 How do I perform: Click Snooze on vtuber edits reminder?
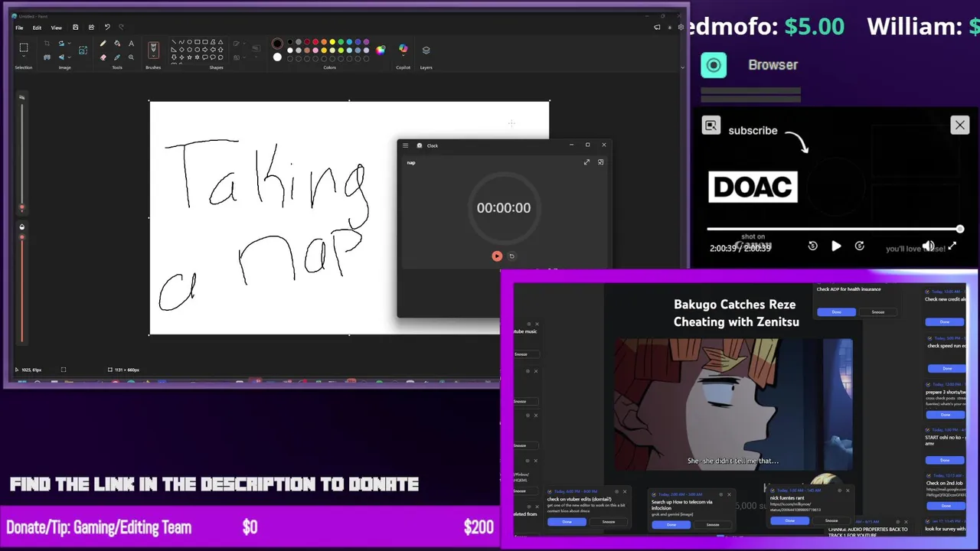pos(608,522)
